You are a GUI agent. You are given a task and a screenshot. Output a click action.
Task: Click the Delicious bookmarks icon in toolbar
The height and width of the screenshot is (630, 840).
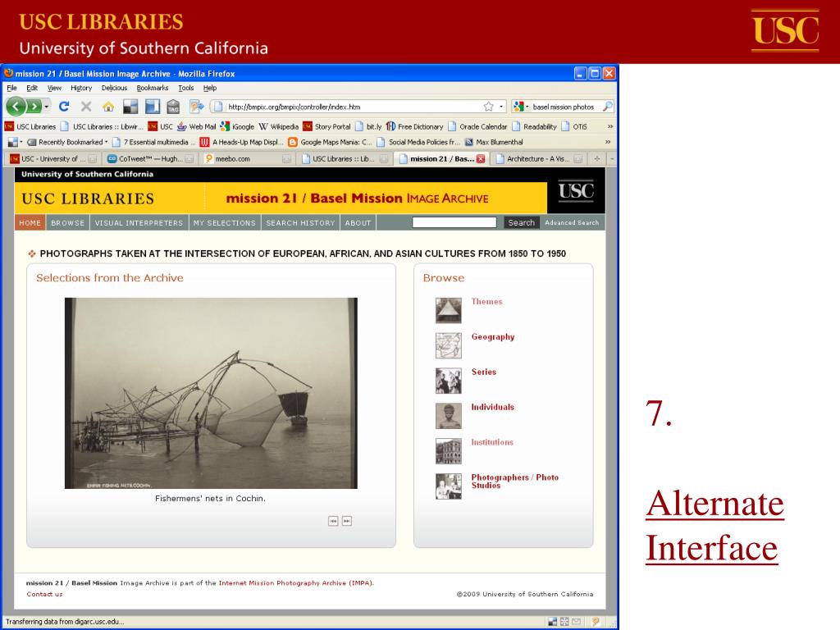pos(130,107)
